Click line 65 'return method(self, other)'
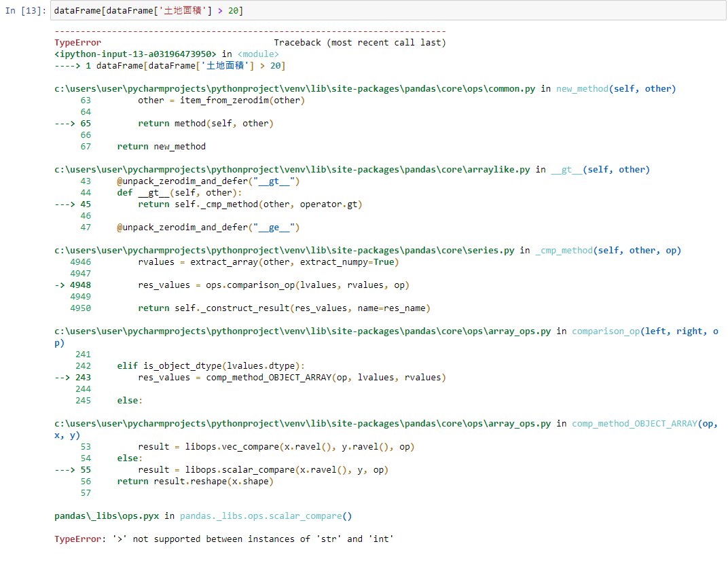The width and height of the screenshot is (728, 561). [206, 124]
